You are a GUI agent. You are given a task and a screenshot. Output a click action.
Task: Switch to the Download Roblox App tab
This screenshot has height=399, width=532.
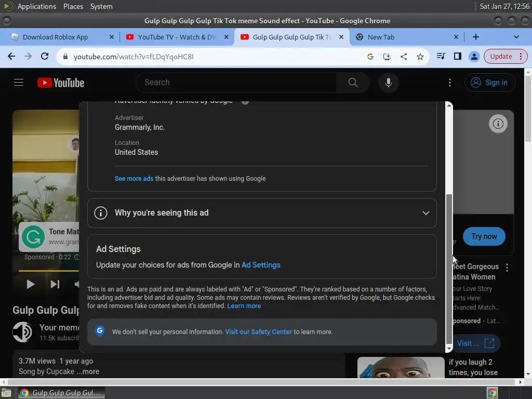55,37
